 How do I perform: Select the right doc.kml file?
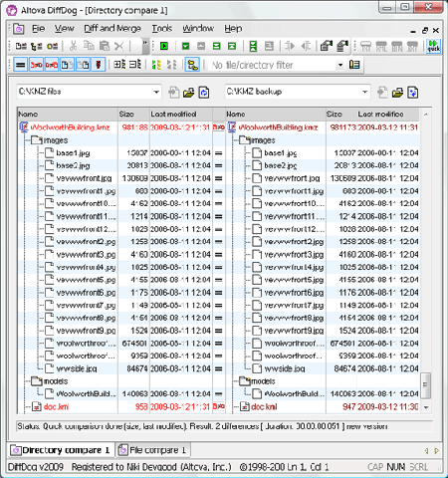pyautogui.click(x=264, y=406)
